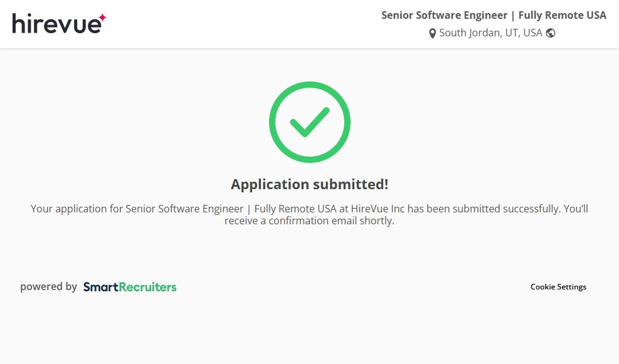Click the "Application submitted!" heading
This screenshot has height=364, width=619.
pyautogui.click(x=309, y=184)
